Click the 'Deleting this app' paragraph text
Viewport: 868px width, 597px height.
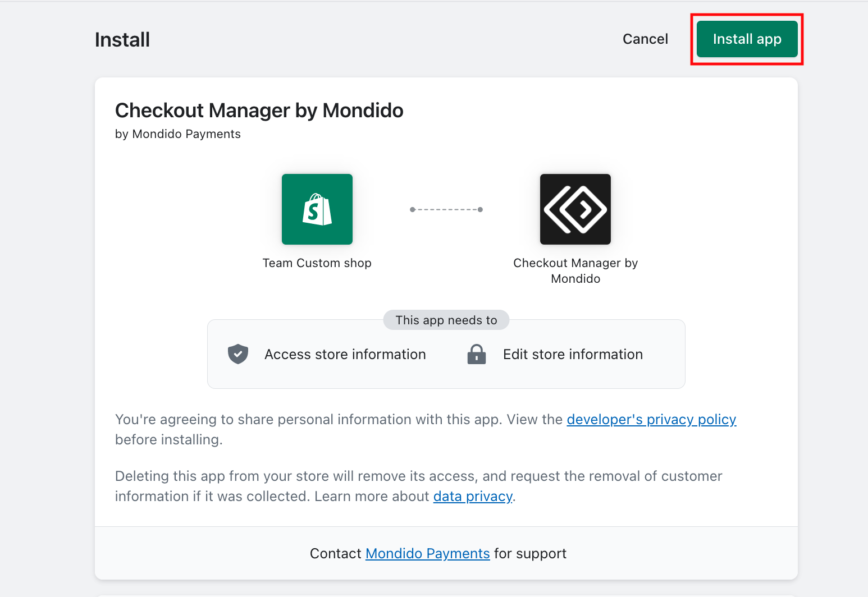tap(419, 486)
